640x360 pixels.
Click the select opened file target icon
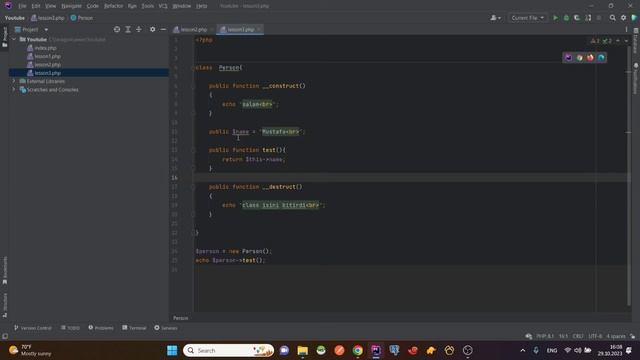[x=117, y=29]
